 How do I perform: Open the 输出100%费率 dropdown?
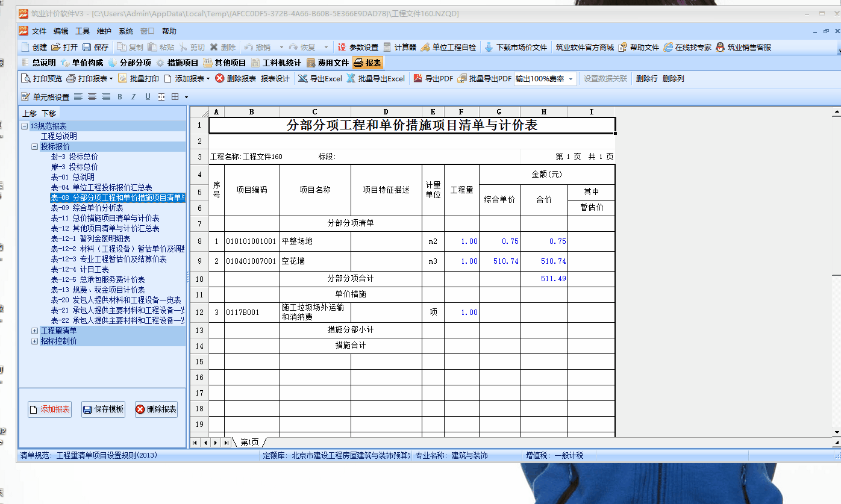(570, 79)
